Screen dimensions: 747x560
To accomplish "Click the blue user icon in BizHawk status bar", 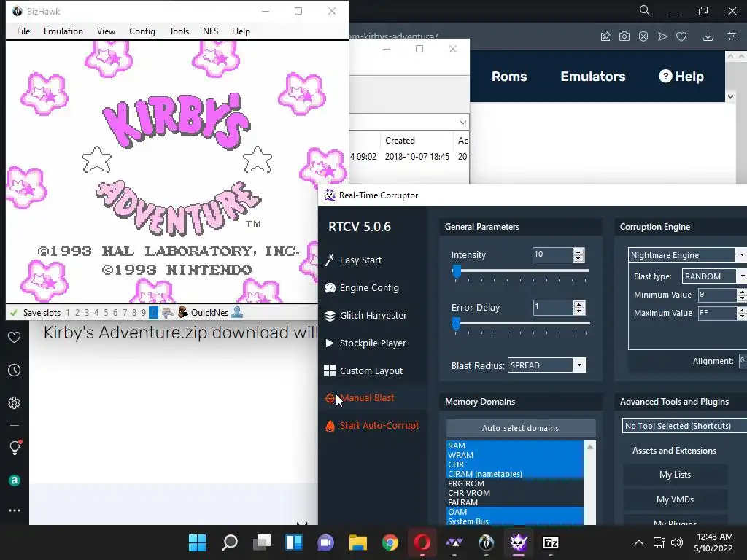I will (x=237, y=312).
